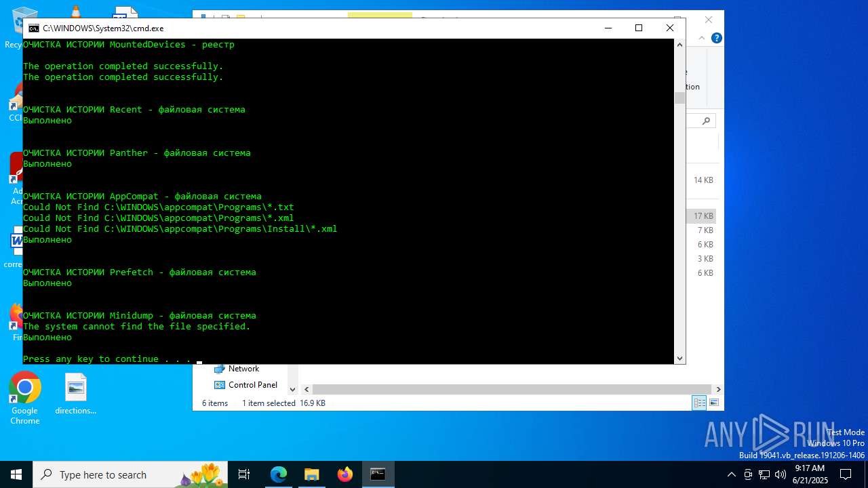Click the removable device tray icon
This screenshot has width=868, height=488.
tap(748, 474)
